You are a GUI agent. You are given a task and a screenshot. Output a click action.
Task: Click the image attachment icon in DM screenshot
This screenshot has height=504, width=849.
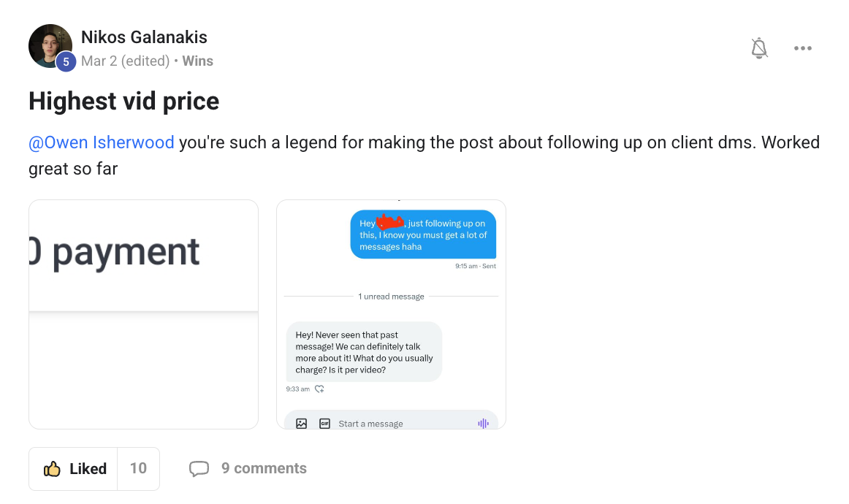[301, 424]
